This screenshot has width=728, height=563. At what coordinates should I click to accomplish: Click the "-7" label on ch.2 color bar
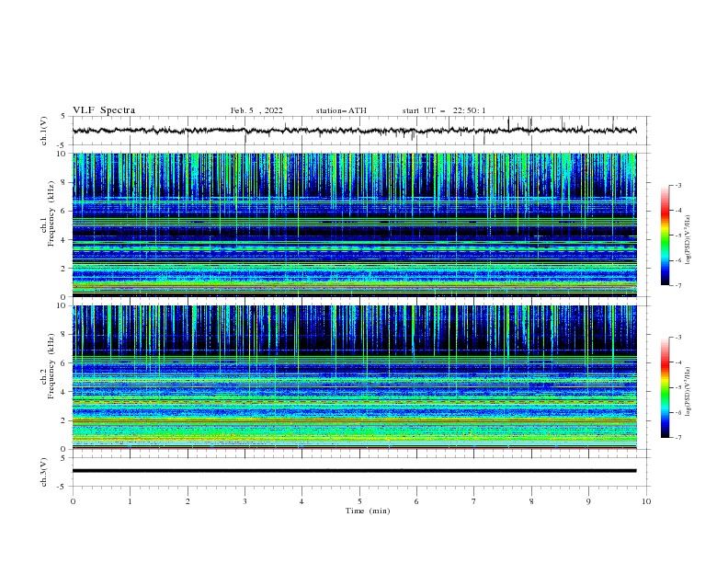point(677,437)
